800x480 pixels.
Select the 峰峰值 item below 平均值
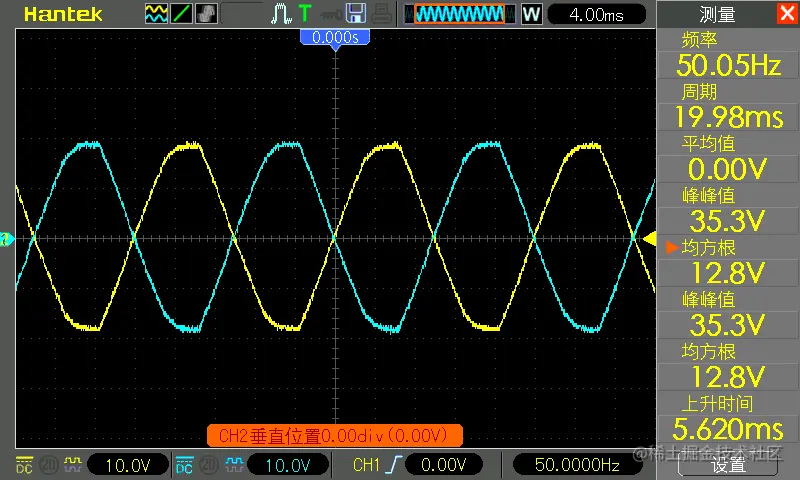pyautogui.click(x=708, y=196)
